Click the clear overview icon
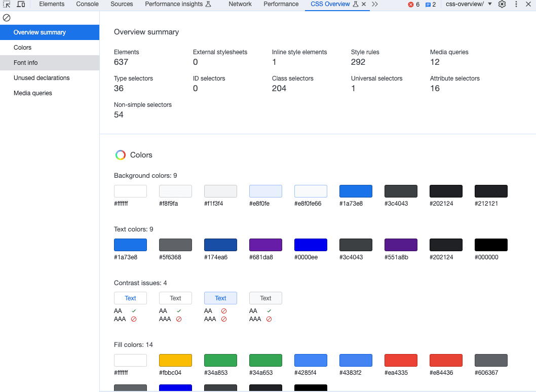 [x=7, y=18]
